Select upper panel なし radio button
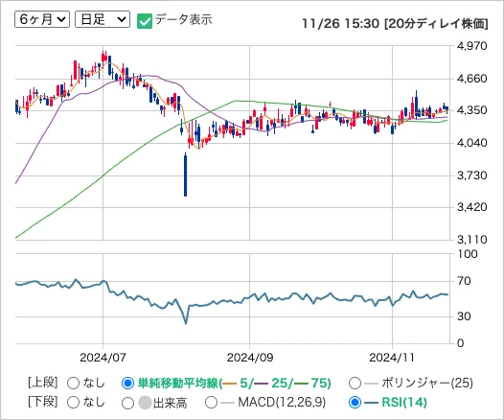Image resolution: width=504 pixels, height=420 pixels. tap(73, 383)
